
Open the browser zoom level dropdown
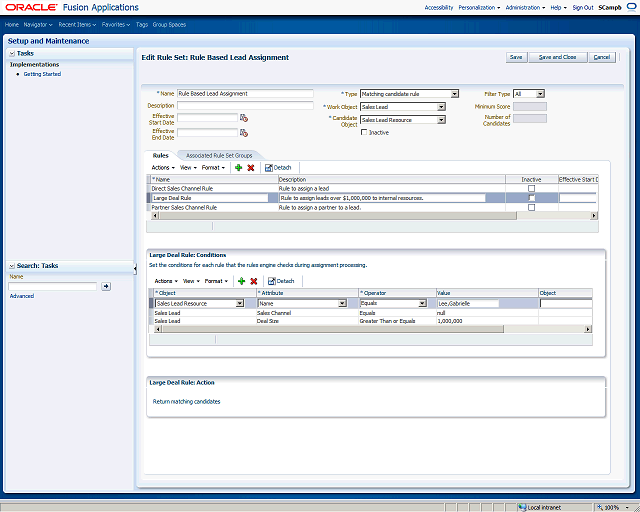click(x=627, y=508)
